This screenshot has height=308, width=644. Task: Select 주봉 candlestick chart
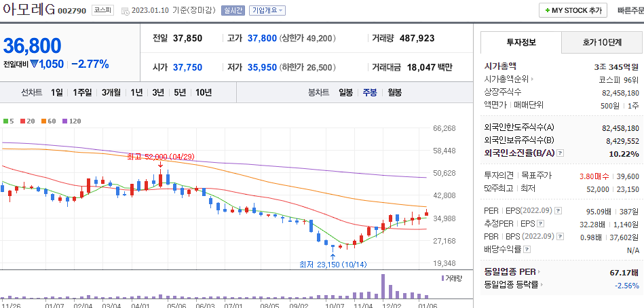[x=370, y=92]
